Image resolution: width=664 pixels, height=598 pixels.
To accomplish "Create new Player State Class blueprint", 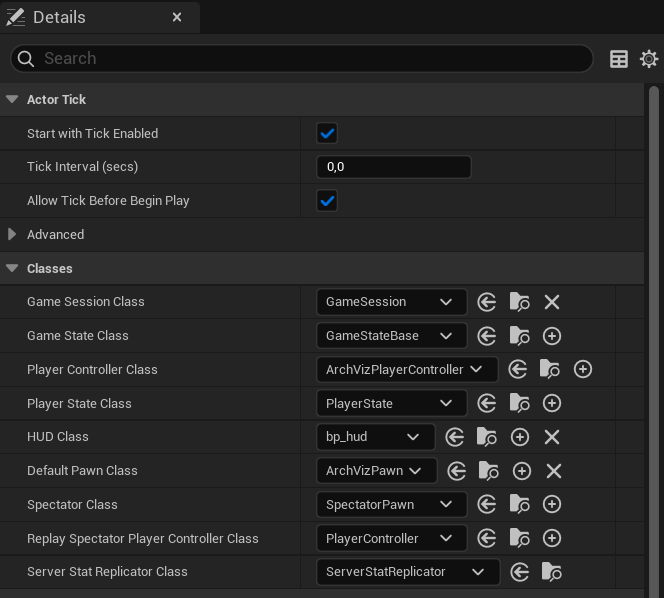I will tap(552, 403).
